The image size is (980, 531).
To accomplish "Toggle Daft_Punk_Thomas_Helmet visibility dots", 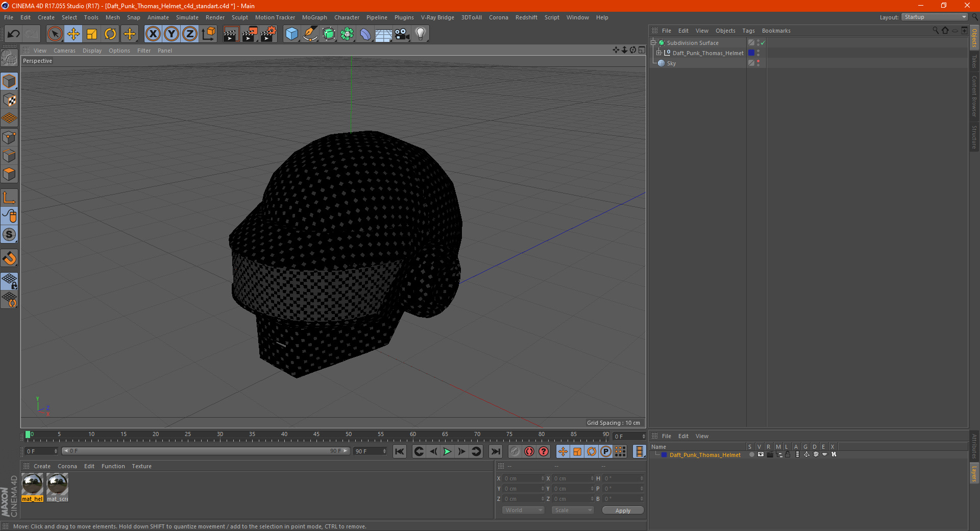I will coord(758,53).
